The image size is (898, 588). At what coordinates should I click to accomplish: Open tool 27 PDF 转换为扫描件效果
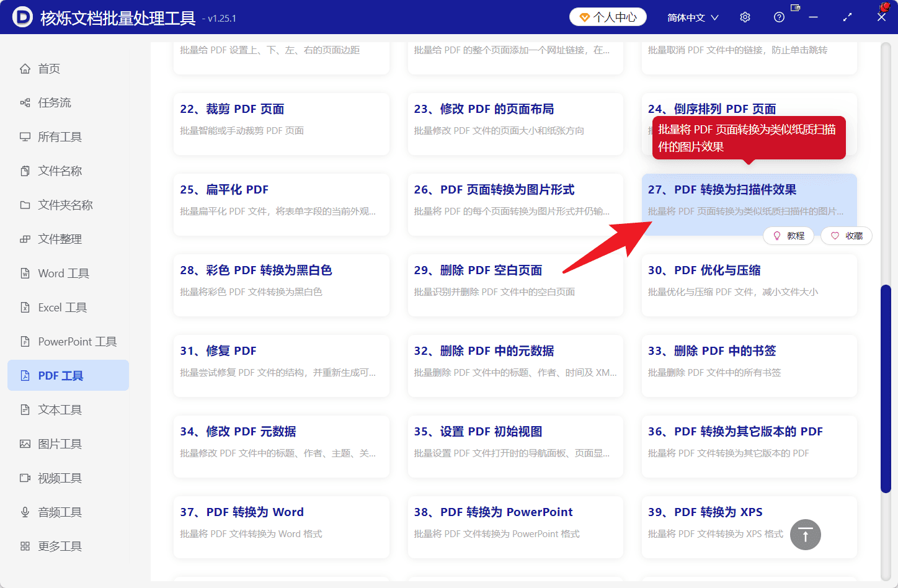tap(749, 205)
